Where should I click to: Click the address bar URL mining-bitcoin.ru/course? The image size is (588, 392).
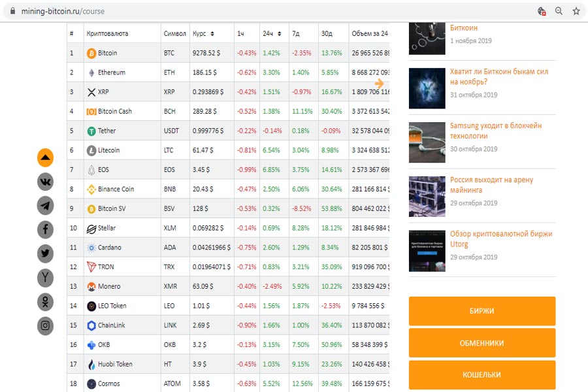(x=63, y=11)
